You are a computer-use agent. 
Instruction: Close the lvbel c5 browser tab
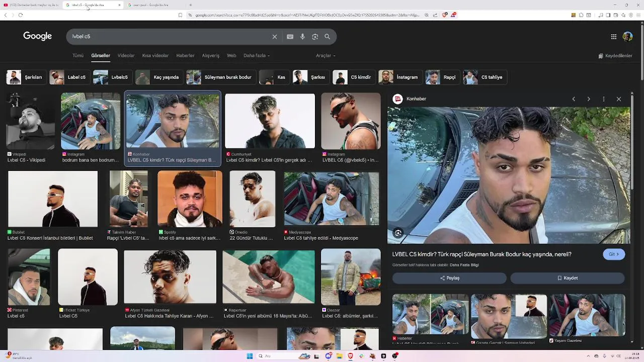click(x=119, y=5)
